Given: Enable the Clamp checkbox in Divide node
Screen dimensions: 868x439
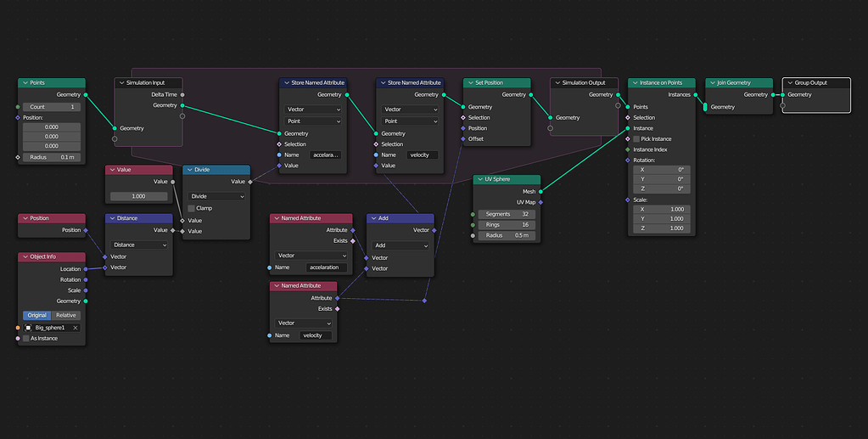Looking at the screenshot, I should [x=191, y=208].
